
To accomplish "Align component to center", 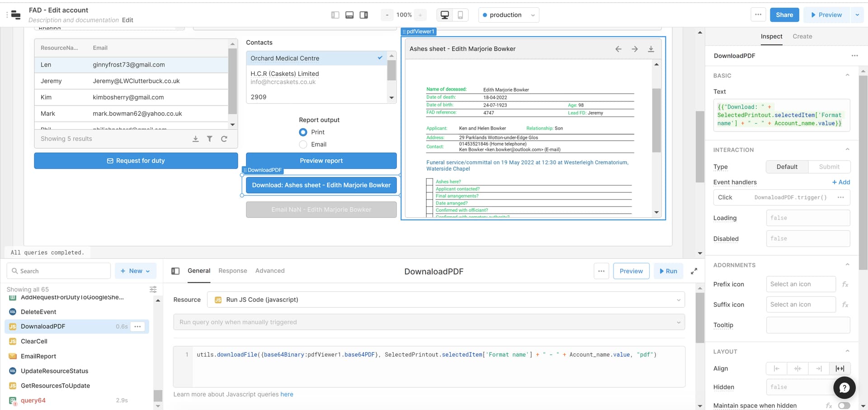I will pos(797,368).
